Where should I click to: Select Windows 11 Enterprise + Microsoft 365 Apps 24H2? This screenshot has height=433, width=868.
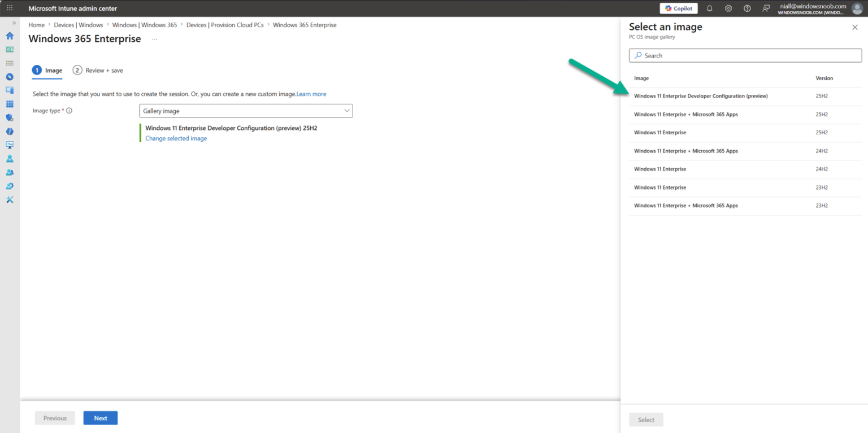(745, 151)
